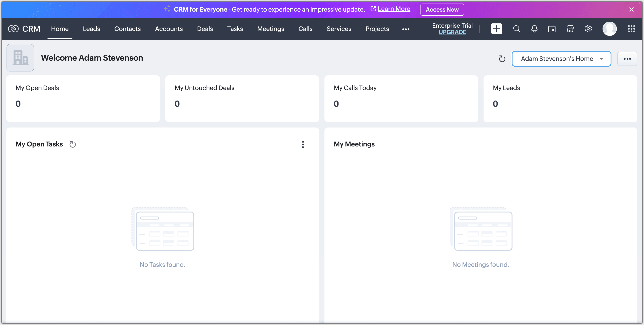Screen dimensions: 644x325
Task: Click the My Meetings heading
Action: coord(354,144)
